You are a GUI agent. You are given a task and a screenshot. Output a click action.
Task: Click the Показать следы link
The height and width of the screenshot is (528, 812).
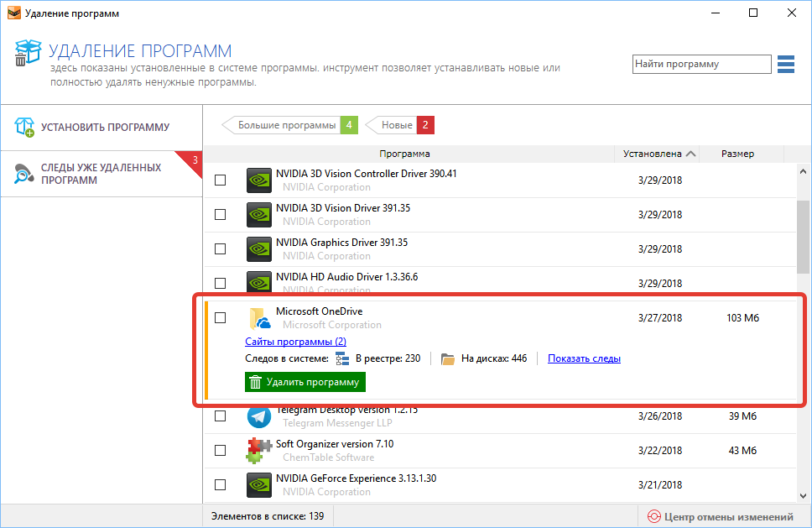coord(584,358)
